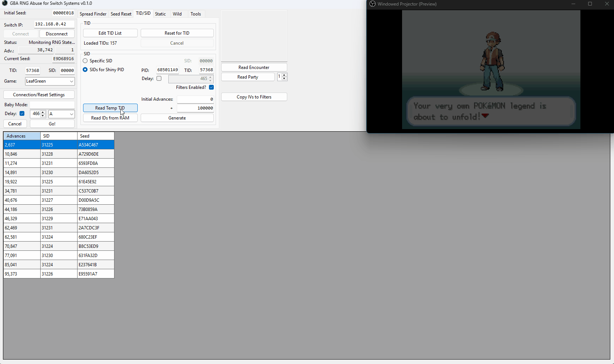The width and height of the screenshot is (614, 364).
Task: Switch to the Spread Finder tab
Action: coord(93,14)
